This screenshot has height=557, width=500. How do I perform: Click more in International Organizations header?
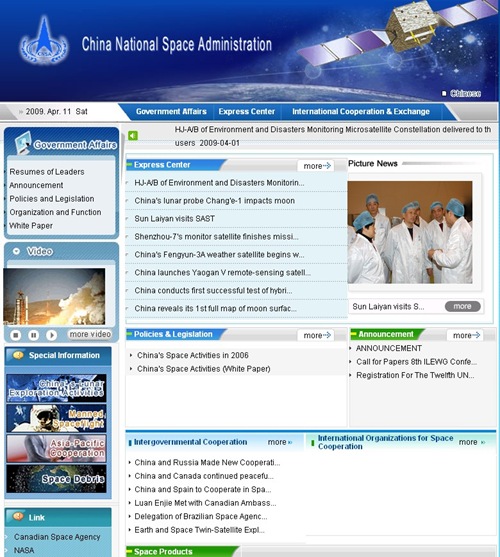(x=472, y=442)
